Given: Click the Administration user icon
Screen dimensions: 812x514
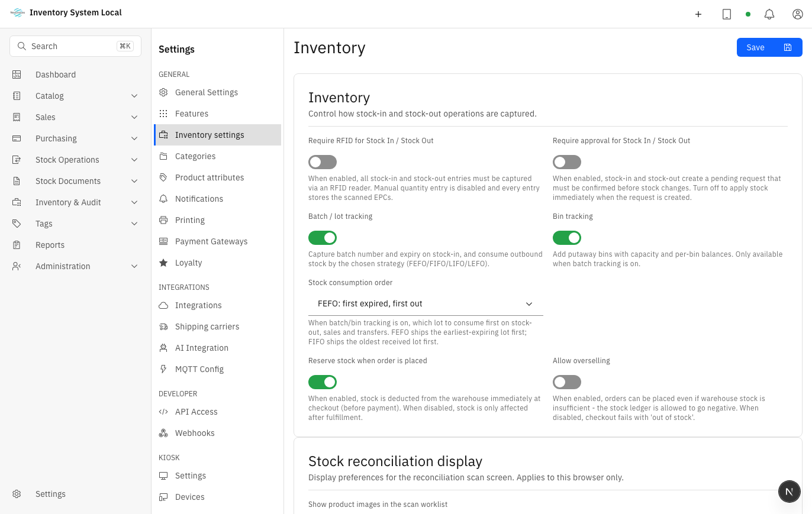Looking at the screenshot, I should coord(17,266).
